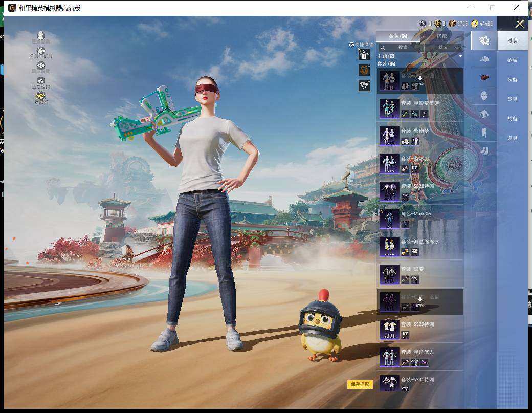
Task: Close the wardrobe with the X button
Action: (x=520, y=24)
